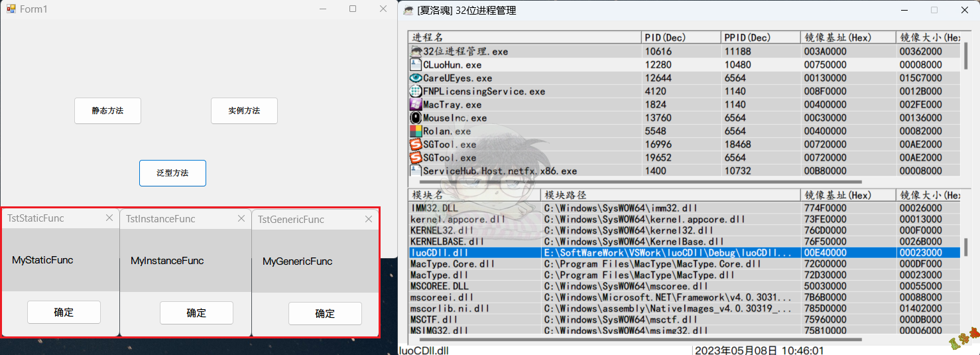Sort processes by PPID(Dec) column header

[761, 37]
